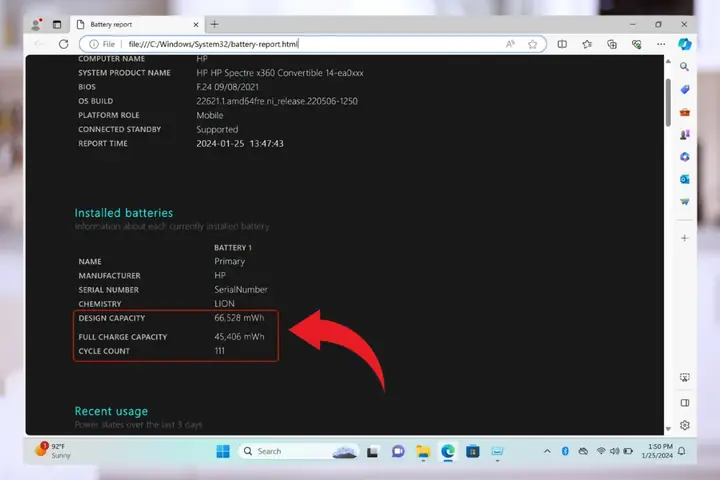Show hidden system tray icons chevron
The height and width of the screenshot is (480, 720).
[x=547, y=451]
